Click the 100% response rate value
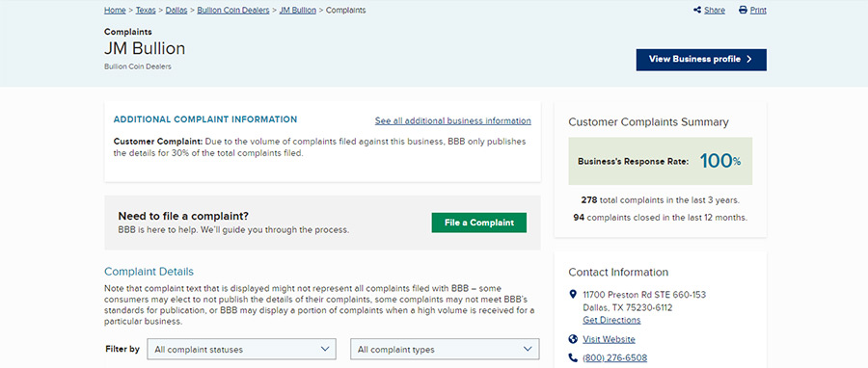This screenshot has width=868, height=368. [x=720, y=161]
